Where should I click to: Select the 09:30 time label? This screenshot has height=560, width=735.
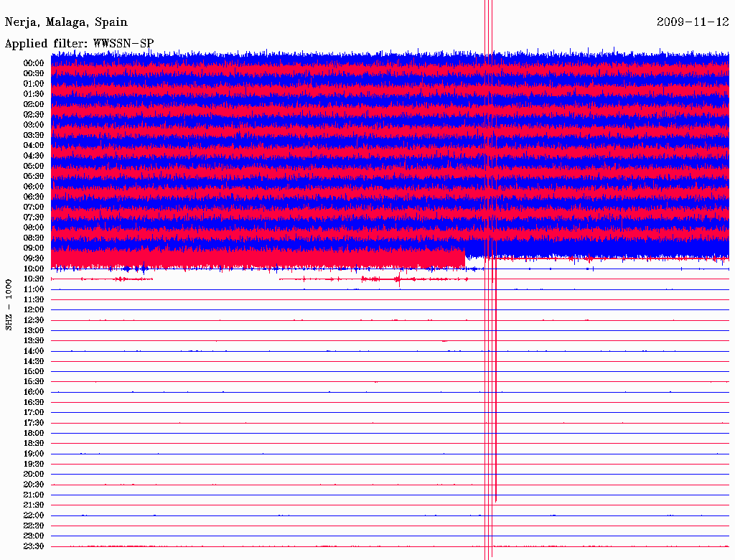34,258
